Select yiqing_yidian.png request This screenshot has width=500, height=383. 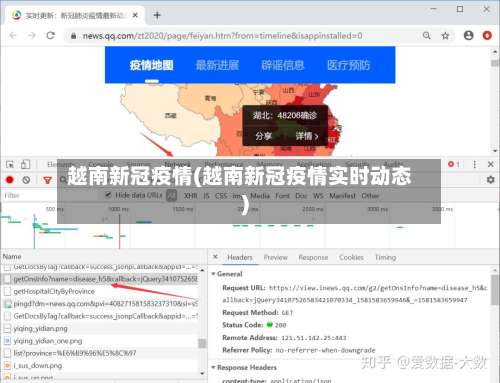(100, 328)
